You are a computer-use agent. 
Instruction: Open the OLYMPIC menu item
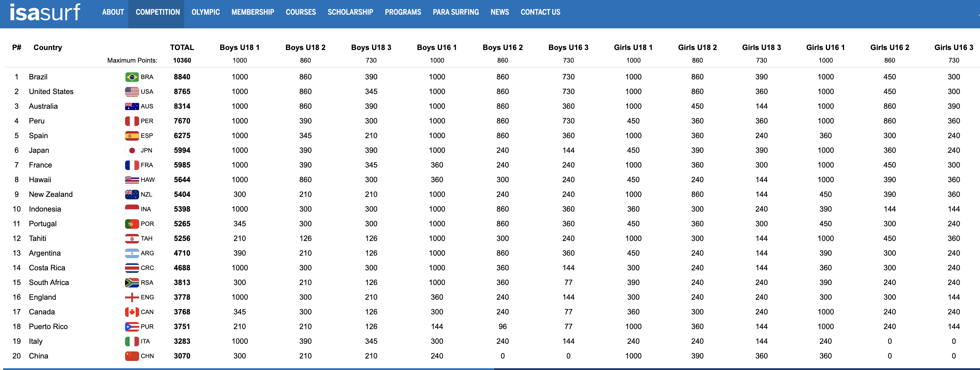tap(206, 12)
